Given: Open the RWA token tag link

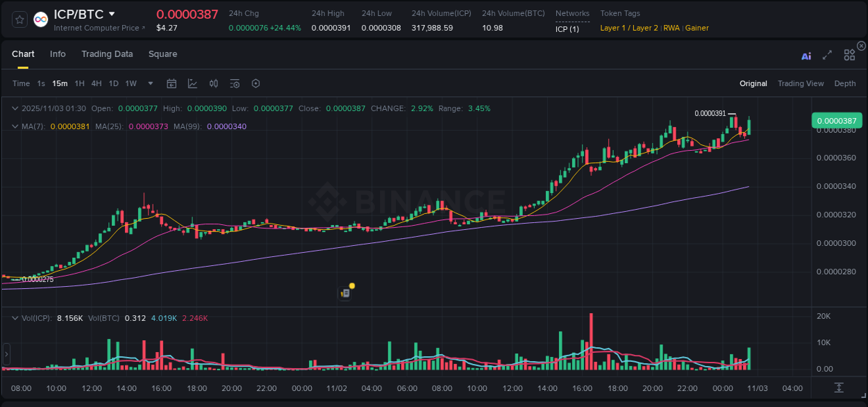Looking at the screenshot, I should [x=671, y=28].
